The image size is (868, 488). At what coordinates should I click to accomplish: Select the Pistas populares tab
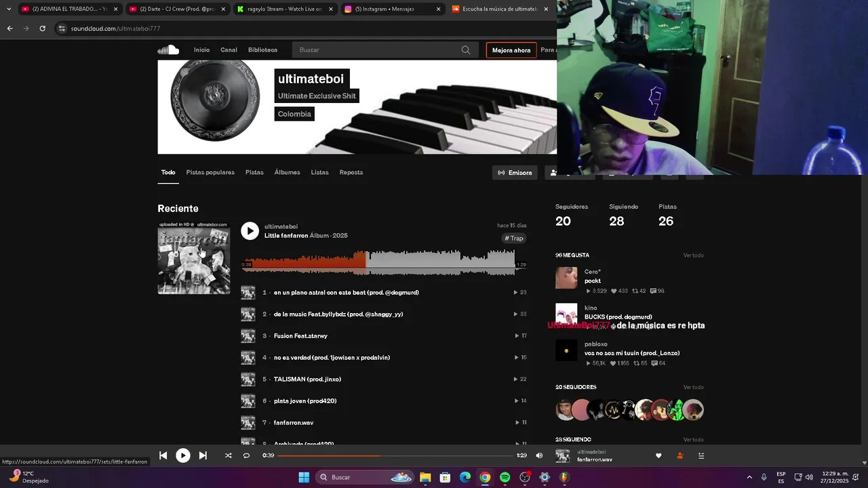click(x=210, y=172)
